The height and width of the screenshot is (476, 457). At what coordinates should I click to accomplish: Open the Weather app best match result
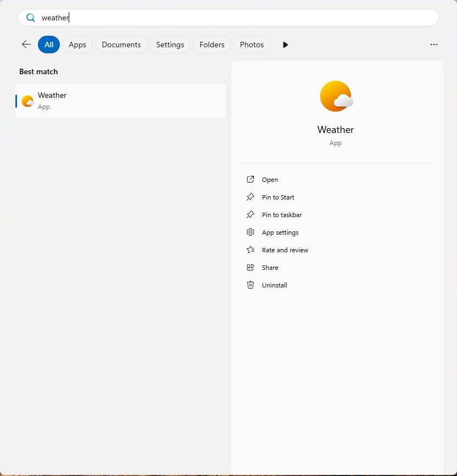[x=120, y=101]
